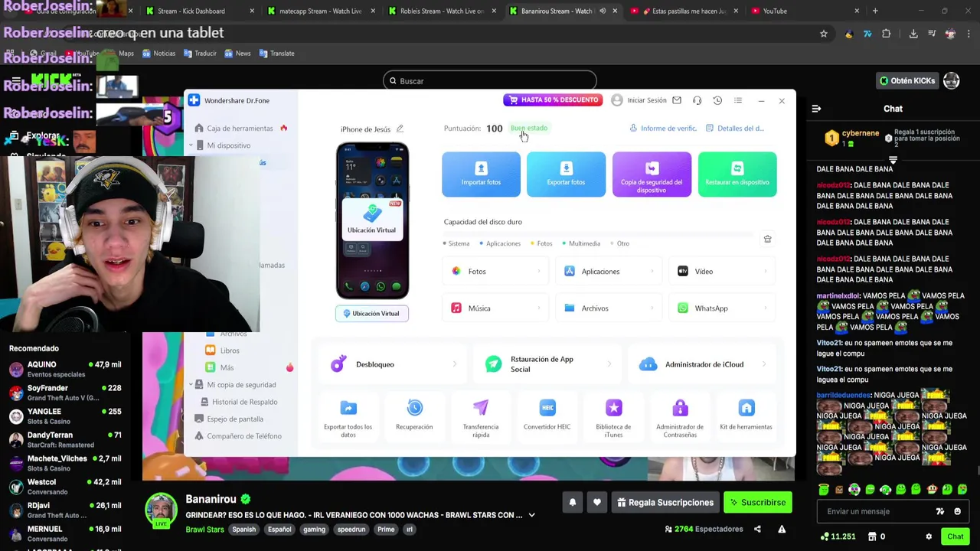Bookmark this page with the star icon

(824, 34)
